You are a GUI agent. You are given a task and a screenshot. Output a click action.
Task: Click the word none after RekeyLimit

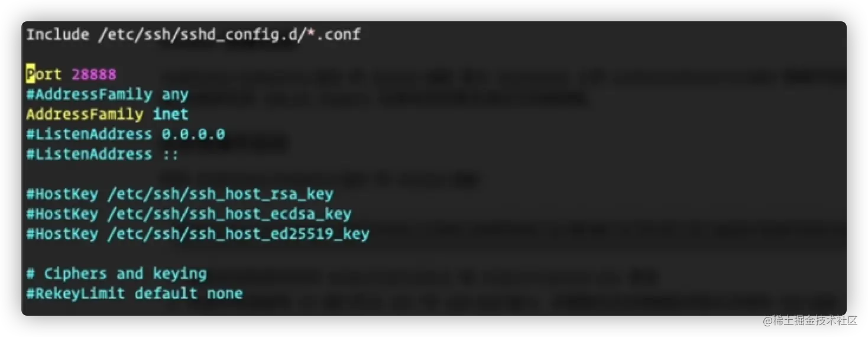[x=225, y=293]
